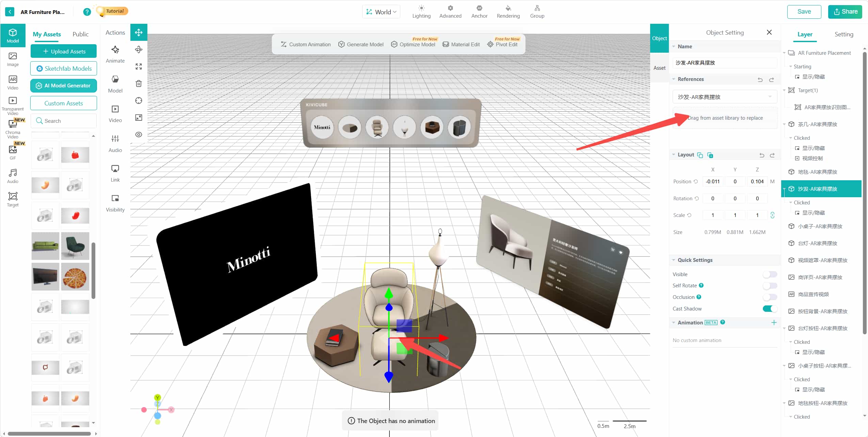Add the Link action
This screenshot has height=437, width=868.
(x=115, y=173)
